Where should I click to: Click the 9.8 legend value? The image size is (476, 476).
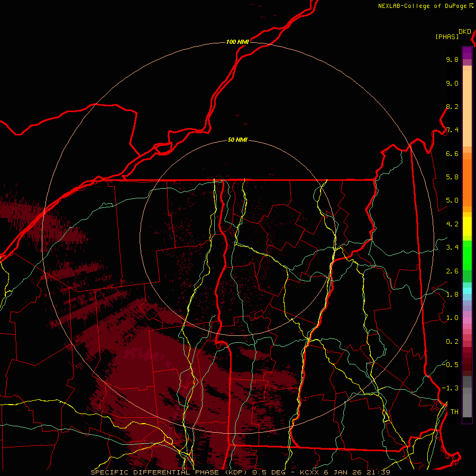[x=452, y=59]
